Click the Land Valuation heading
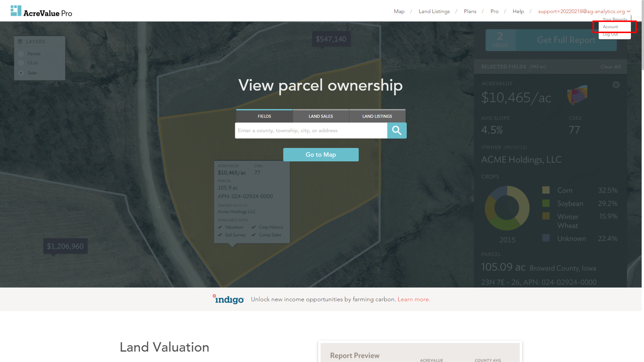This screenshot has height=362, width=644. click(x=164, y=347)
